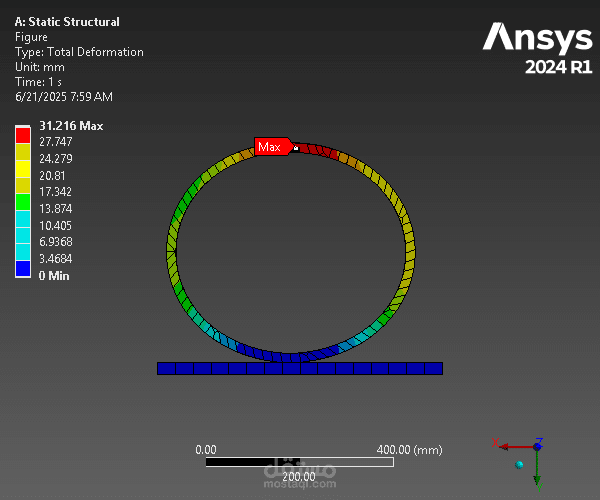Click the "17.342" legend value
Screen dimensions: 600x500
click(55, 192)
